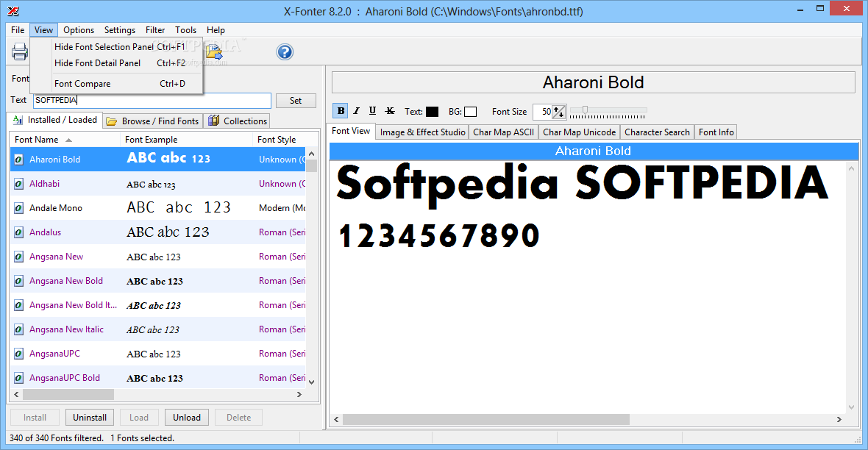This screenshot has height=450, width=868.
Task: Click font icon beside AngsanaUPC Bold row
Action: 19,378
